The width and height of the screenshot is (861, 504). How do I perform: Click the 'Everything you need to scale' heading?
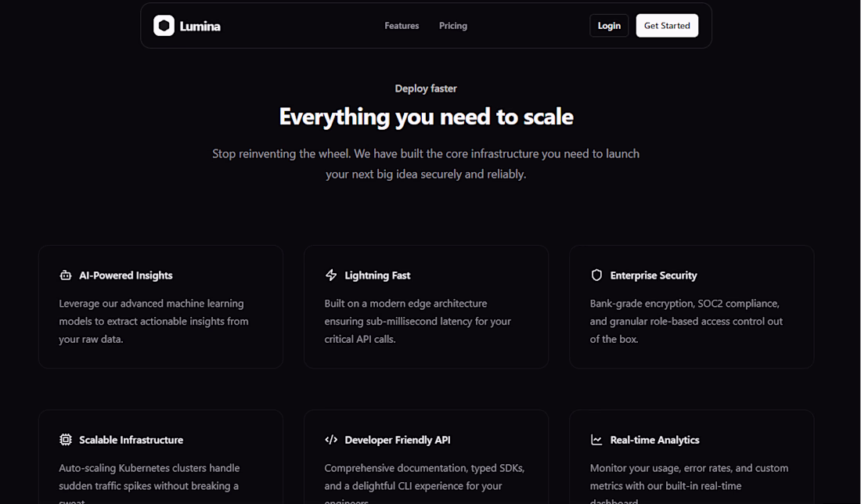click(x=426, y=117)
